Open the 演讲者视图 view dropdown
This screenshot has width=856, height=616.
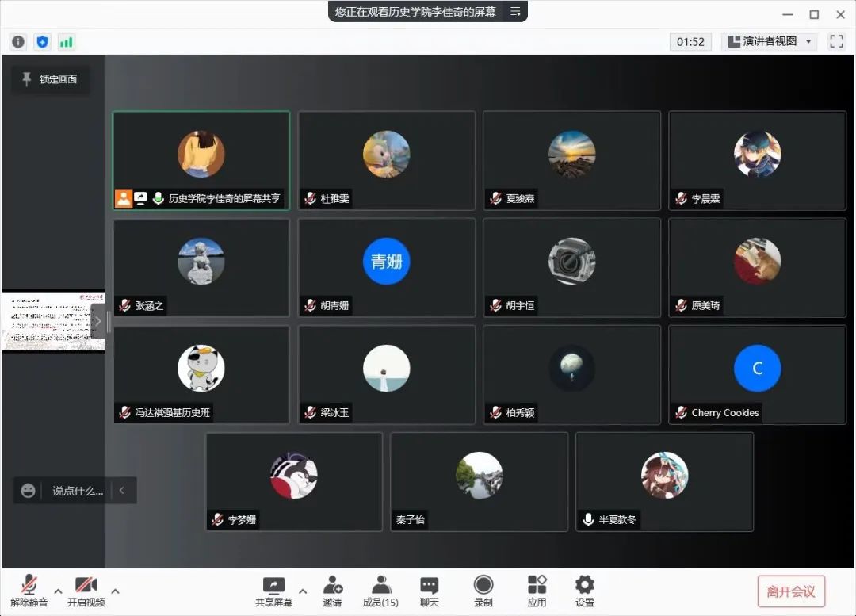(x=769, y=41)
